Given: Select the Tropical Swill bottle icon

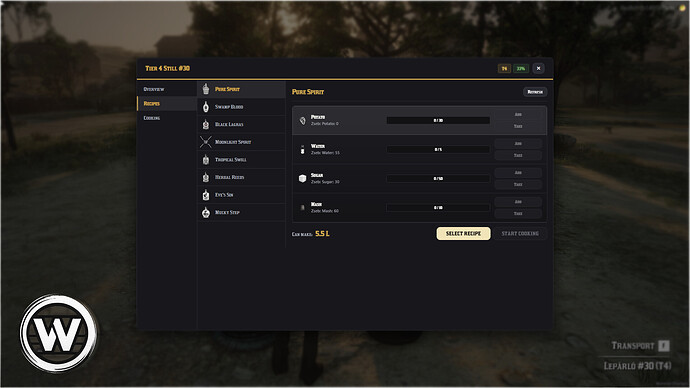Looking at the screenshot, I should 206,160.
